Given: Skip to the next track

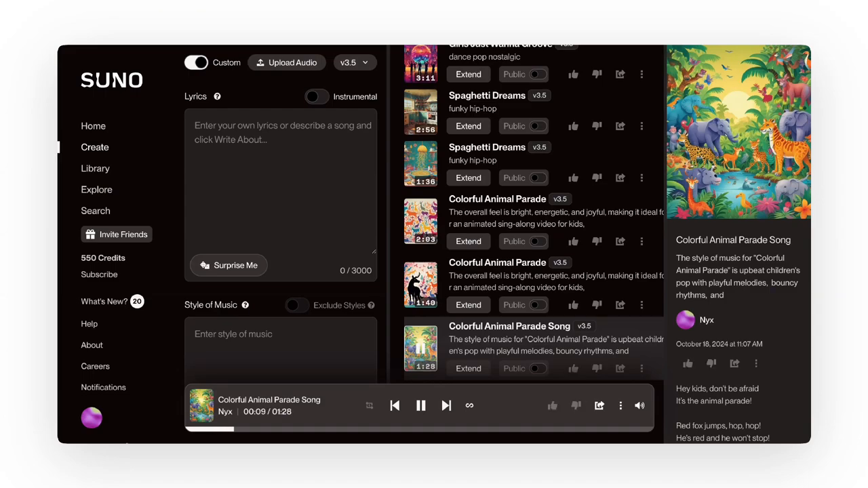Looking at the screenshot, I should [x=446, y=405].
